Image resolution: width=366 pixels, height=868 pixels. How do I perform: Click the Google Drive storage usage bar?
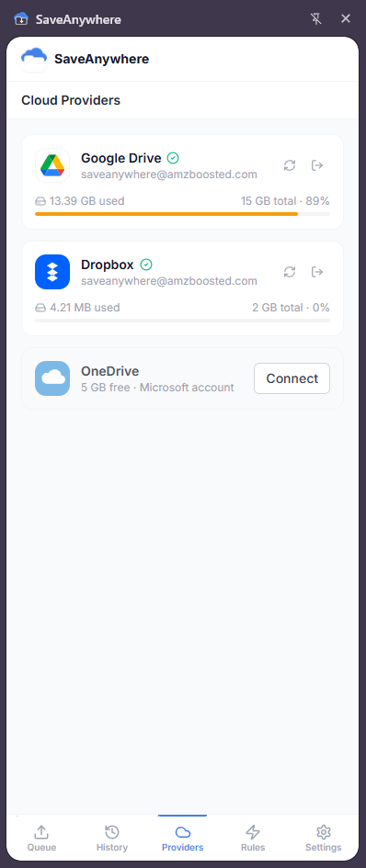point(182,214)
